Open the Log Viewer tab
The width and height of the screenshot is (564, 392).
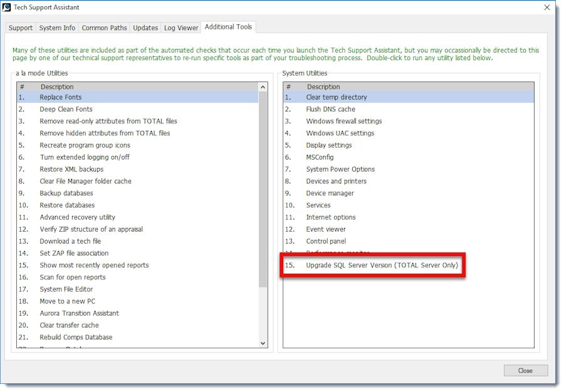coord(181,28)
